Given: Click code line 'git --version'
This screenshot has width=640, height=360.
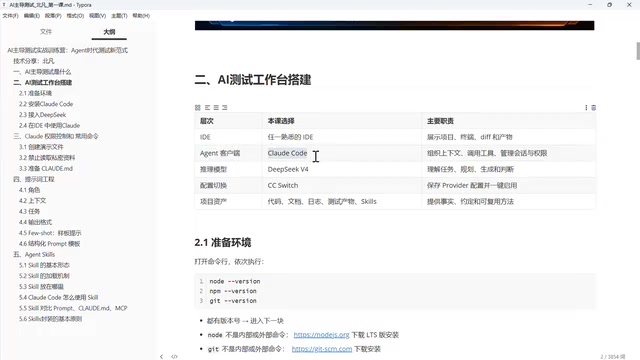Looking at the screenshot, I should [x=233, y=301].
